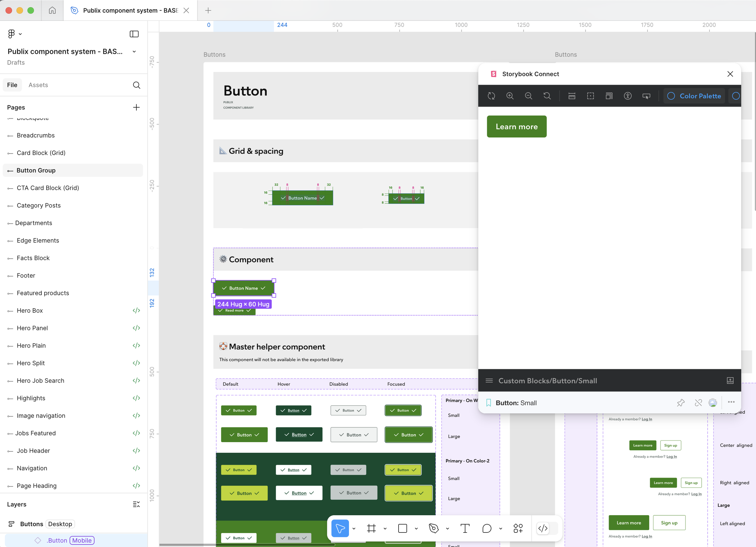Click the Storybook remount/refresh icon
Viewport: 756px width, 547px height.
tap(491, 96)
